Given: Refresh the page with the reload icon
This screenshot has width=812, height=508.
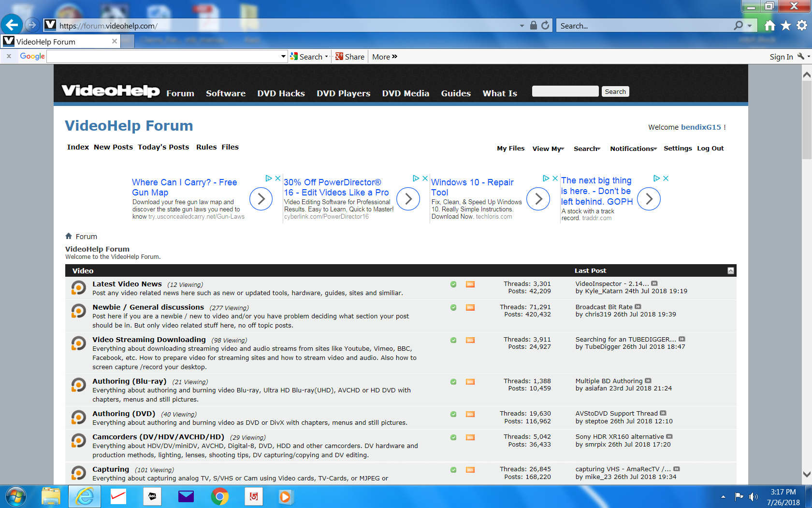Looking at the screenshot, I should 545,26.
